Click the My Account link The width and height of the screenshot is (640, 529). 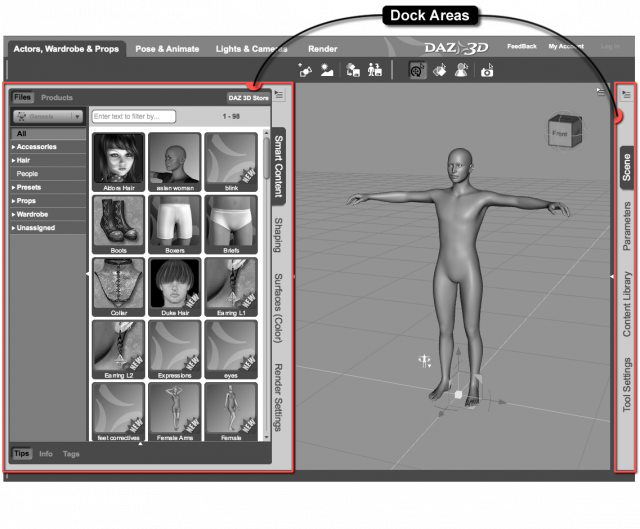tap(566, 46)
